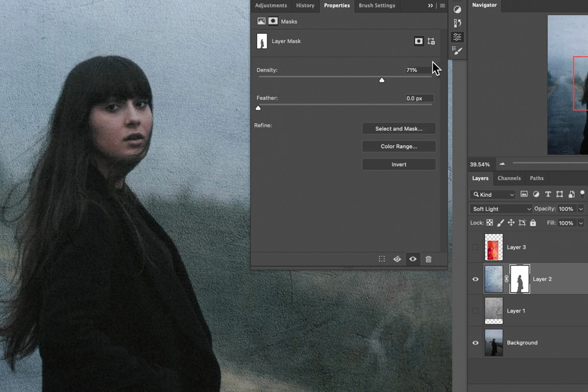Image resolution: width=588 pixels, height=392 pixels.
Task: Open the Properties panel menu
Action: coord(442,5)
